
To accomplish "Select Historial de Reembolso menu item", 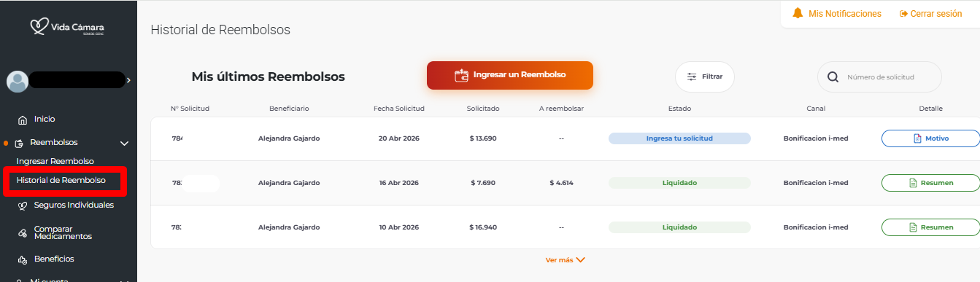I will (x=61, y=180).
